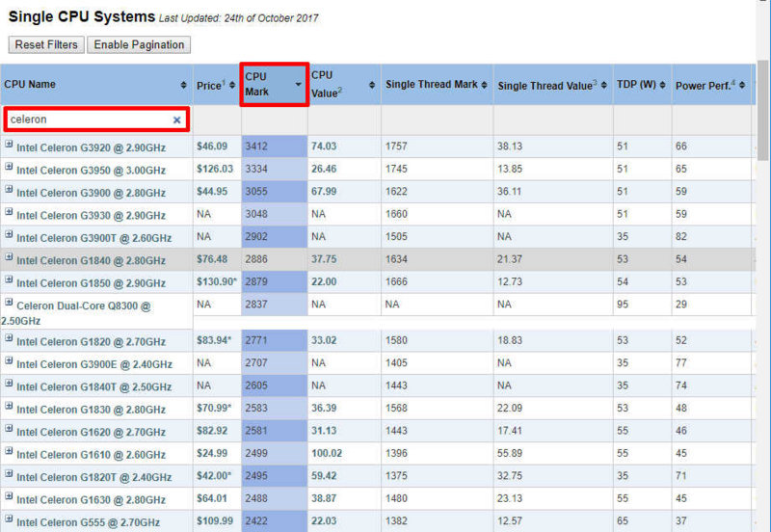Open the Intel Celeron G1820 @ 2.70GHz link

(x=91, y=342)
